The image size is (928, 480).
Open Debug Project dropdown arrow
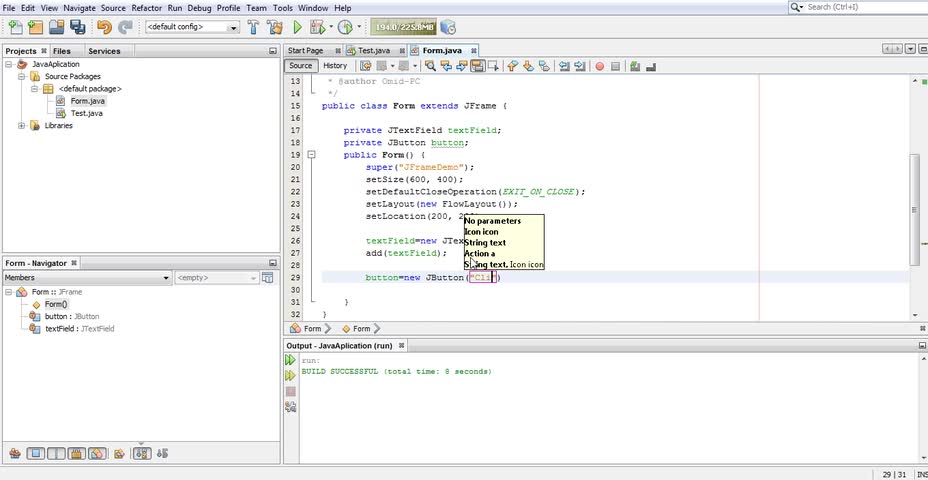click(331, 27)
